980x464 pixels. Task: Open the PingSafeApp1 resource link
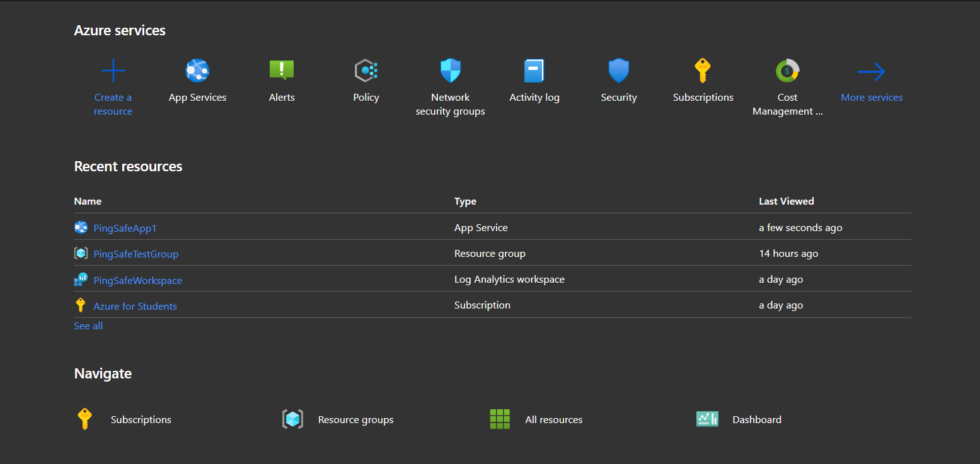click(x=125, y=228)
